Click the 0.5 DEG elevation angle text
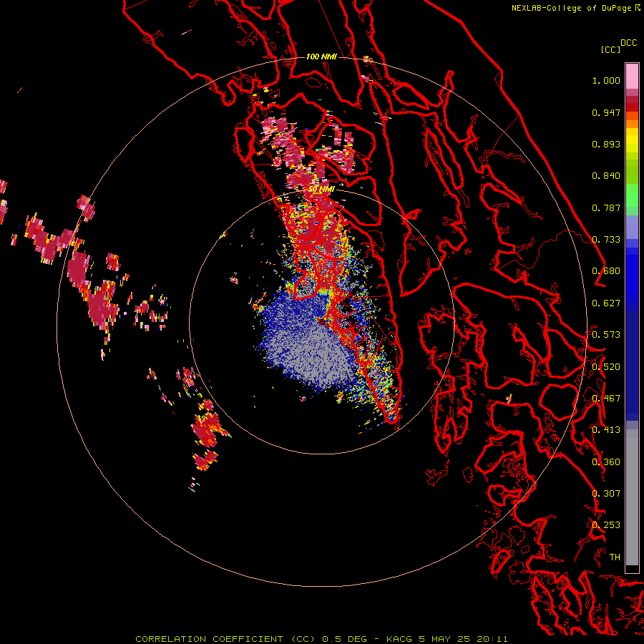Image resolution: width=644 pixels, height=644 pixels. [345, 639]
